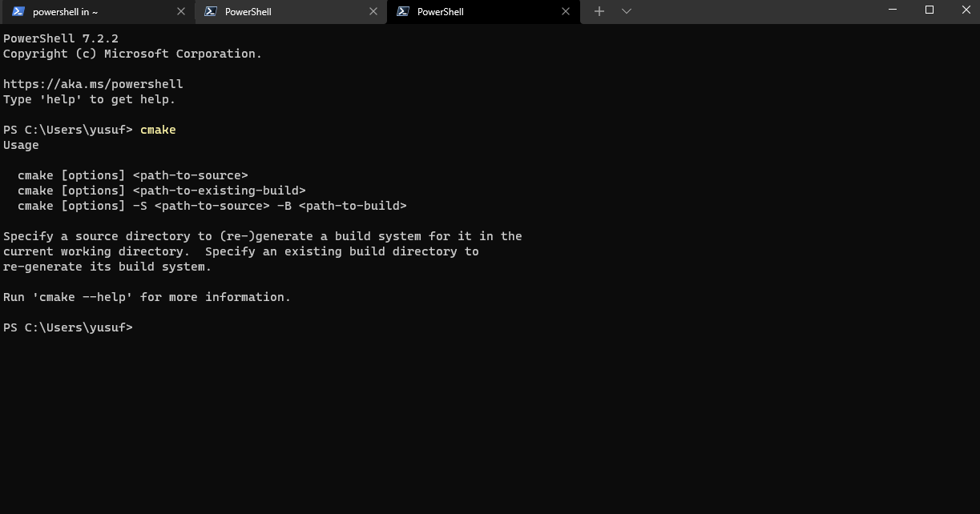Switch to the middle PowerShell tab
This screenshot has width=980, height=514.
(272, 12)
